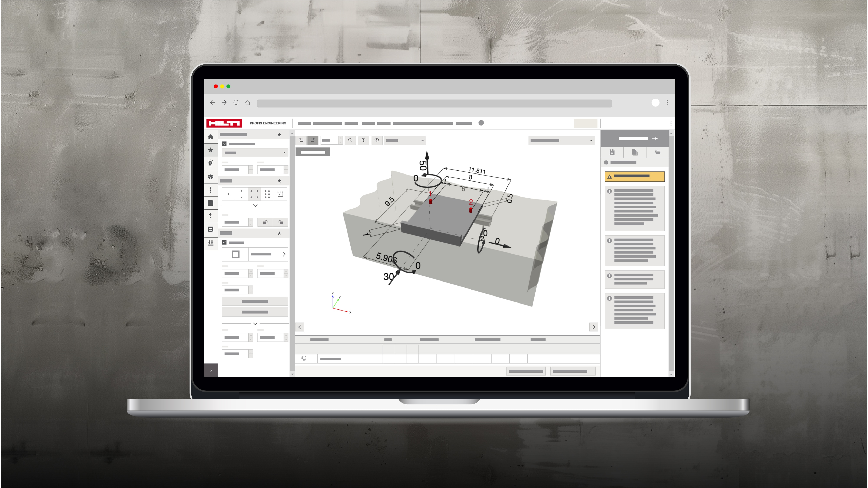This screenshot has width=868, height=488.
Task: Click the left panel vertical scrollbar
Action: 292,254
